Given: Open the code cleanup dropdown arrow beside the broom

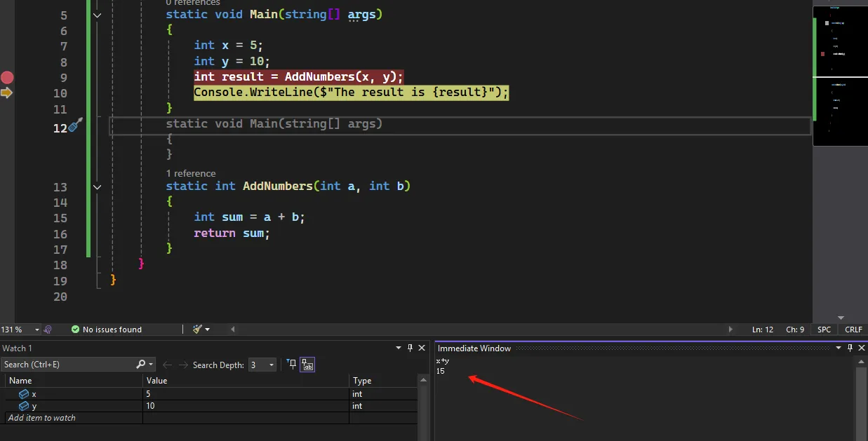Looking at the screenshot, I should coord(207,330).
